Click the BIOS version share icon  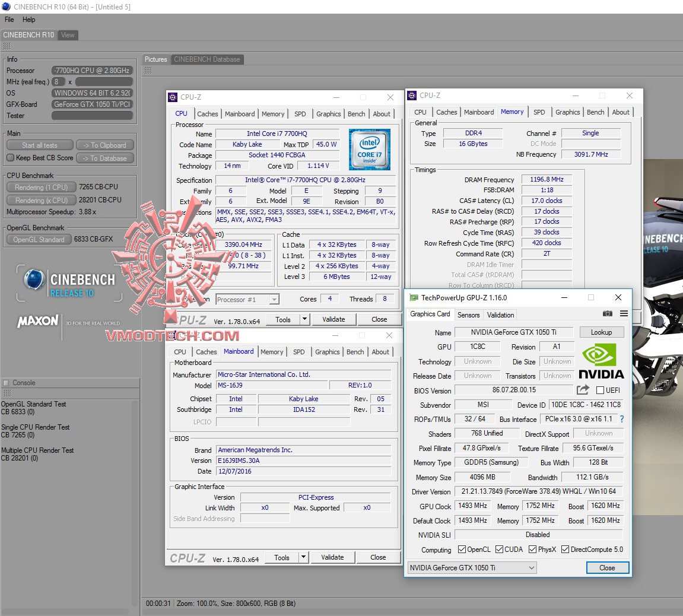583,390
